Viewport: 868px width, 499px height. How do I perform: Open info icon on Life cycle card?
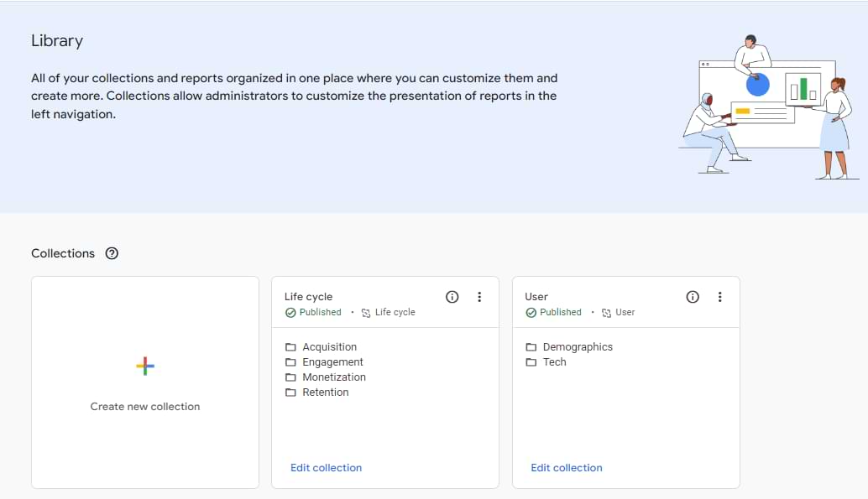point(452,297)
